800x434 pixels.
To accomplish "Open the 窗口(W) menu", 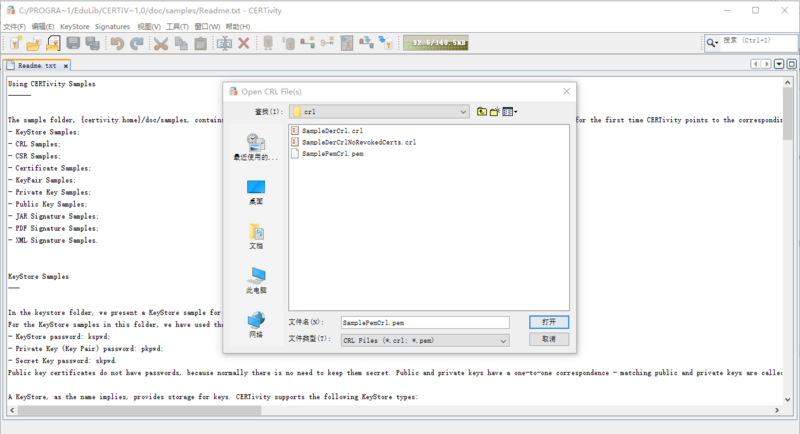I will (207, 27).
